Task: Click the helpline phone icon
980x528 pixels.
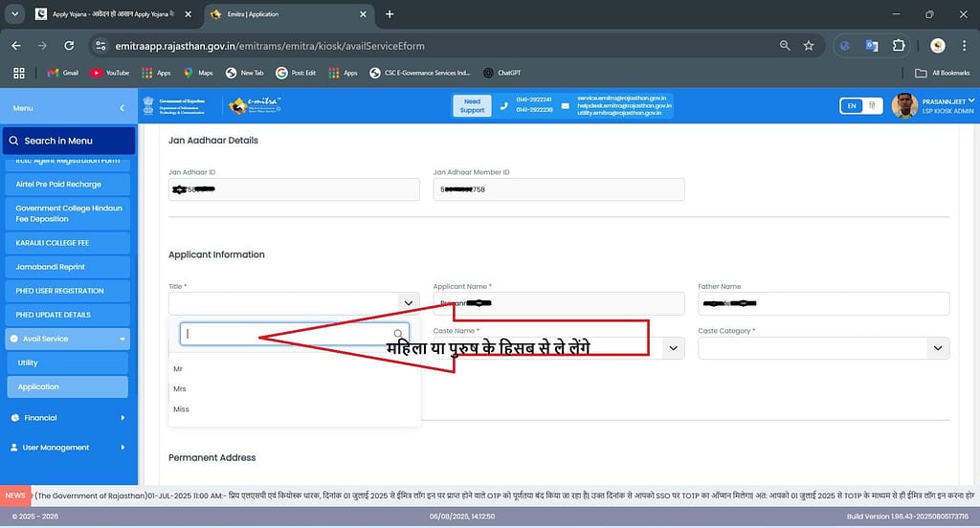Action: 503,106
